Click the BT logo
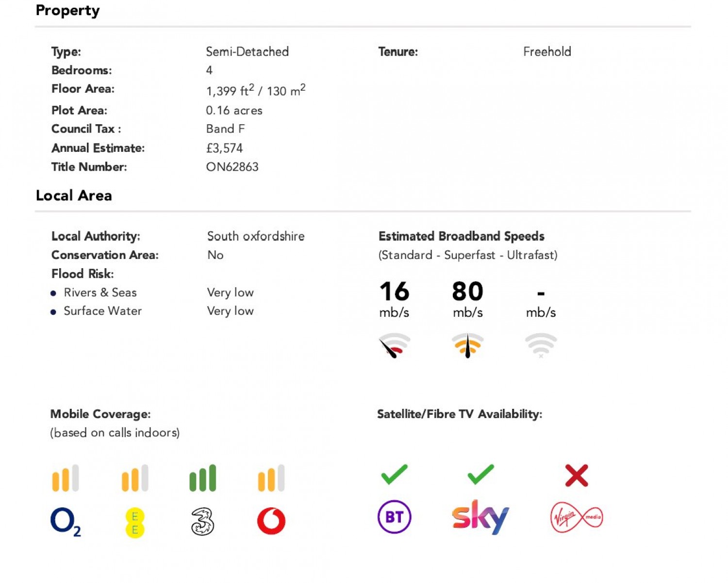Viewport: 728px width, 583px height. 394,517
